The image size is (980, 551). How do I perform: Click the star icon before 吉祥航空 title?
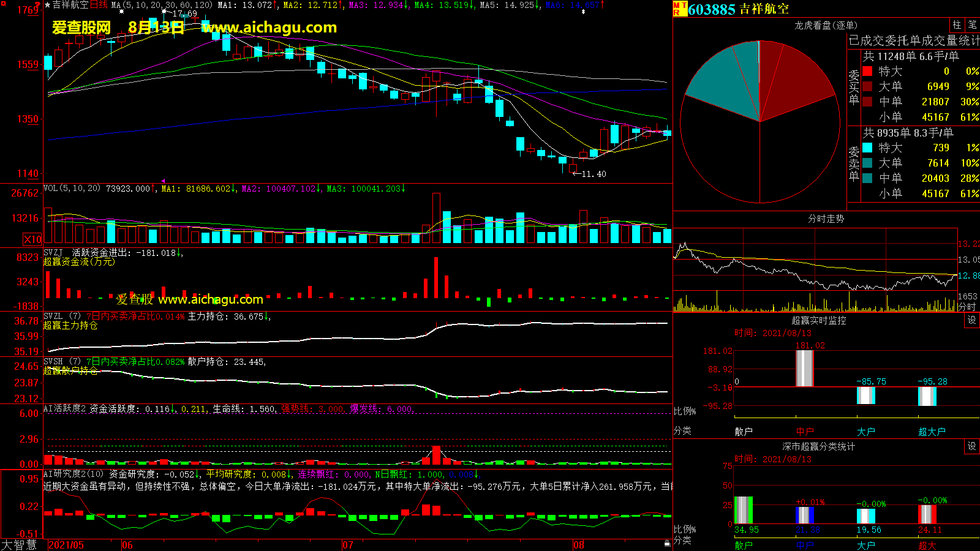[47, 5]
